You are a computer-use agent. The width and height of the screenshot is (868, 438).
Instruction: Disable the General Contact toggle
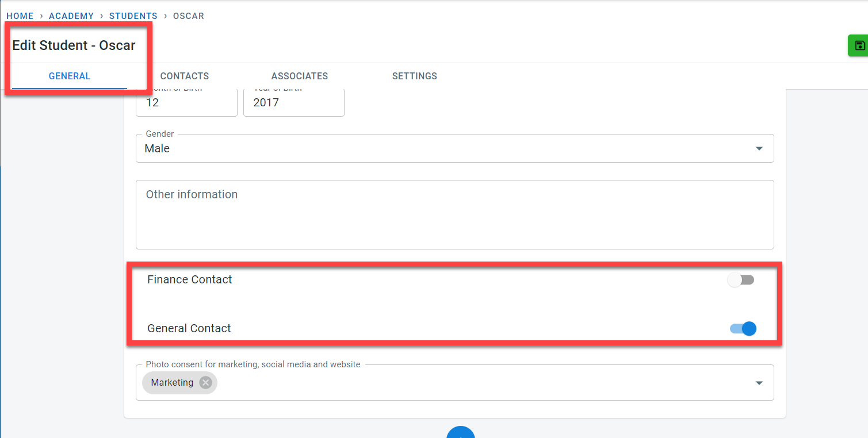(x=743, y=329)
